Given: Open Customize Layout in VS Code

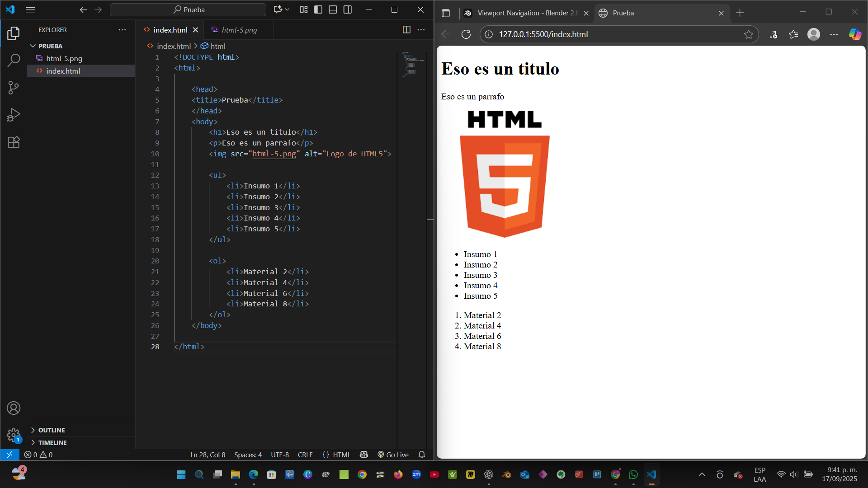Looking at the screenshot, I should coord(304,9).
